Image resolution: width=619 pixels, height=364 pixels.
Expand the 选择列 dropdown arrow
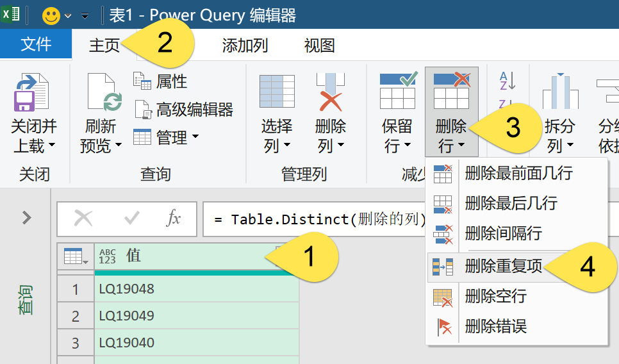point(287,145)
